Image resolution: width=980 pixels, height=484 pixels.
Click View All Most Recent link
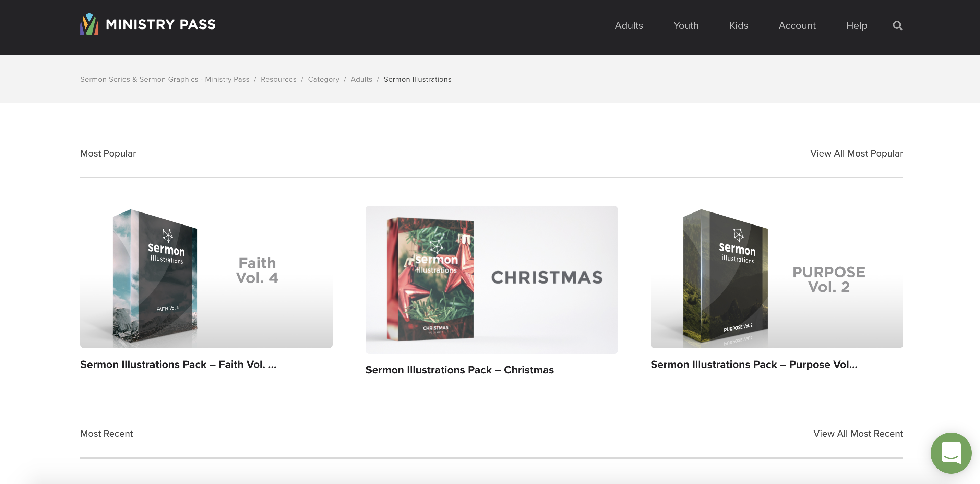(858, 433)
